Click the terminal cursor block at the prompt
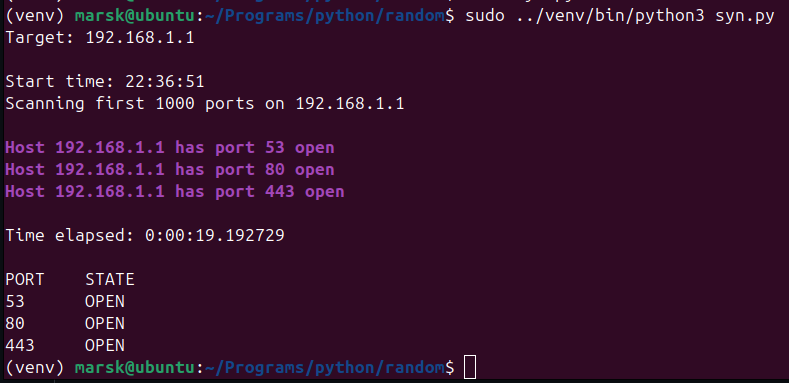Viewport: 789px width, 383px height. (469, 367)
